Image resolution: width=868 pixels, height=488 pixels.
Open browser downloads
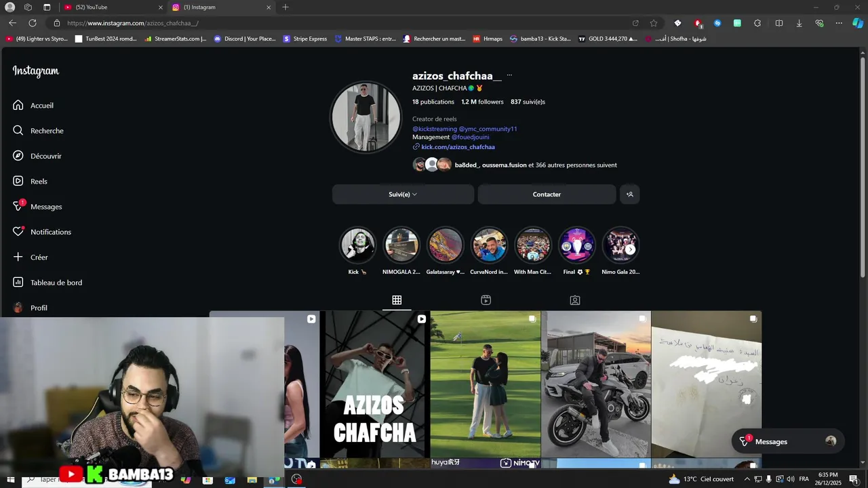pos(799,23)
